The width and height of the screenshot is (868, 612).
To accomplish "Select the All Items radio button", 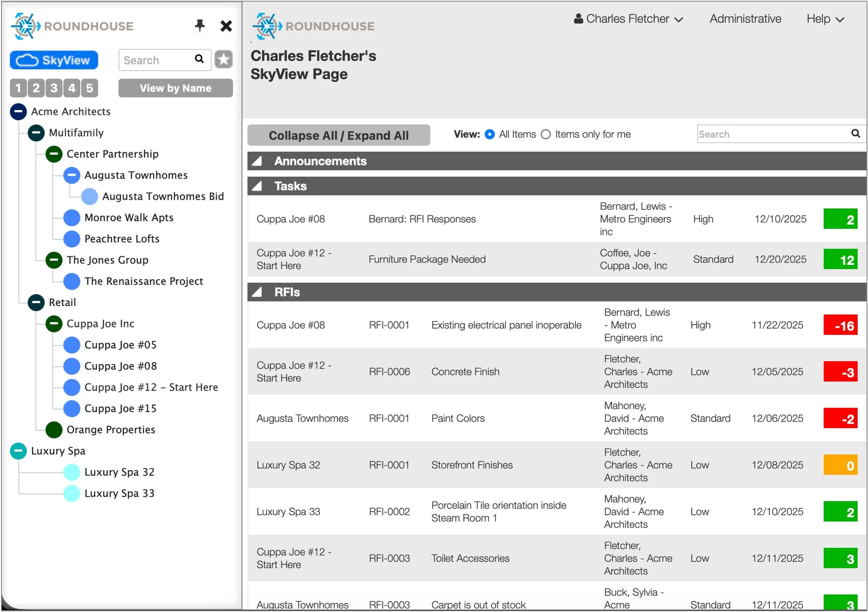I will [x=490, y=134].
